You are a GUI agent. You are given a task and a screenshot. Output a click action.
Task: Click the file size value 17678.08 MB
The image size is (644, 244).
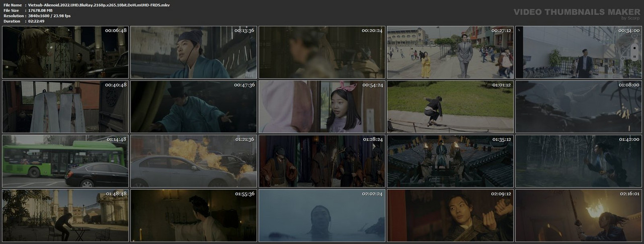pyautogui.click(x=43, y=10)
